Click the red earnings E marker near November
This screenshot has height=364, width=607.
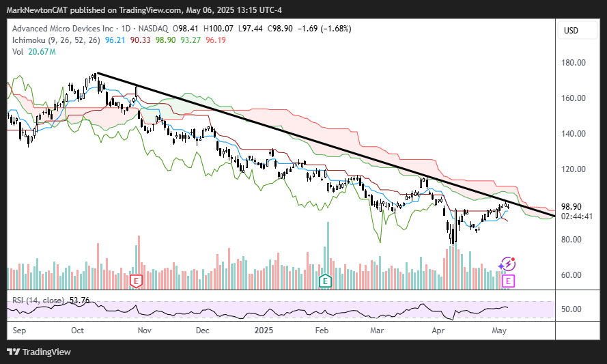[137, 281]
